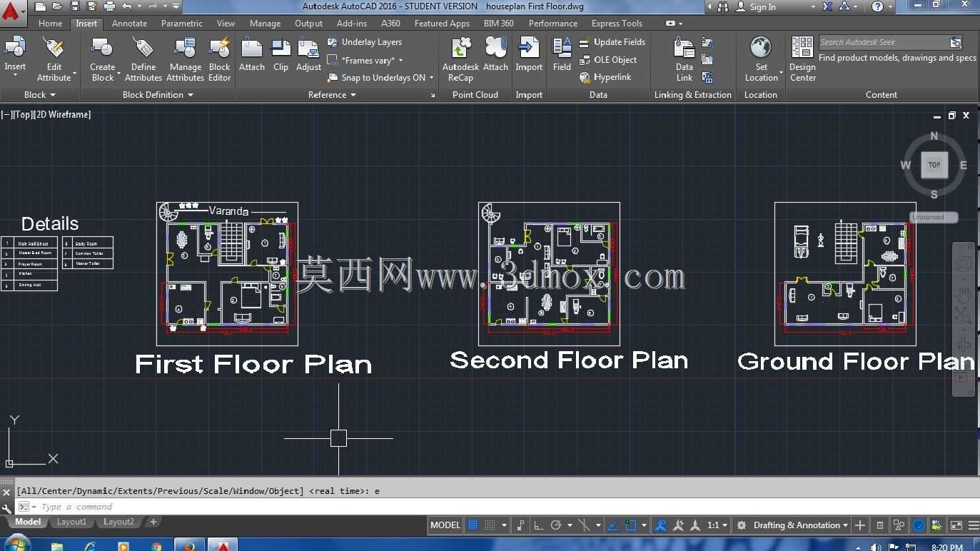Toggle hardware acceleration blue circle icon
Screen dimensions: 980x551
click(919, 525)
